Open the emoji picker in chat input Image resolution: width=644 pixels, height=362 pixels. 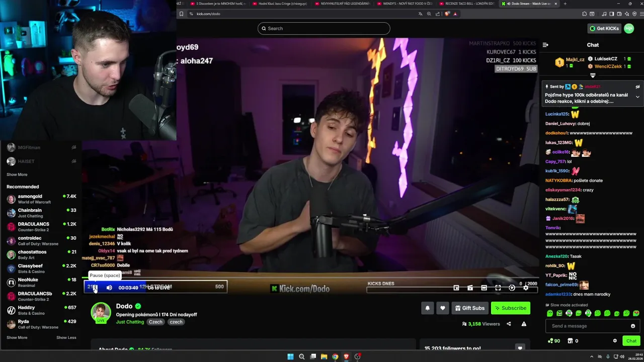633,326
